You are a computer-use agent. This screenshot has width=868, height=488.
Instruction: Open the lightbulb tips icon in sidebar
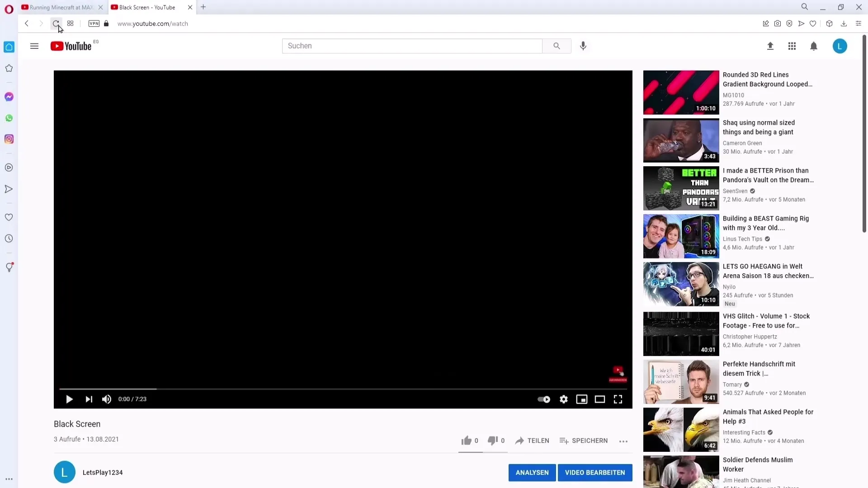coord(9,267)
